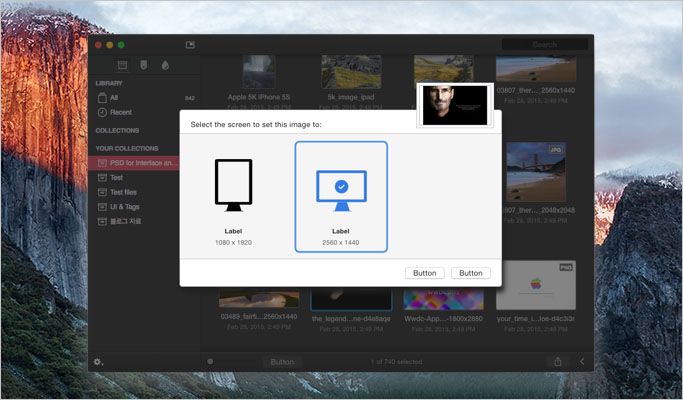Viewport: 683px width, 400px height.
Task: Switch to the tag icon sidebar tab
Action: pos(143,65)
